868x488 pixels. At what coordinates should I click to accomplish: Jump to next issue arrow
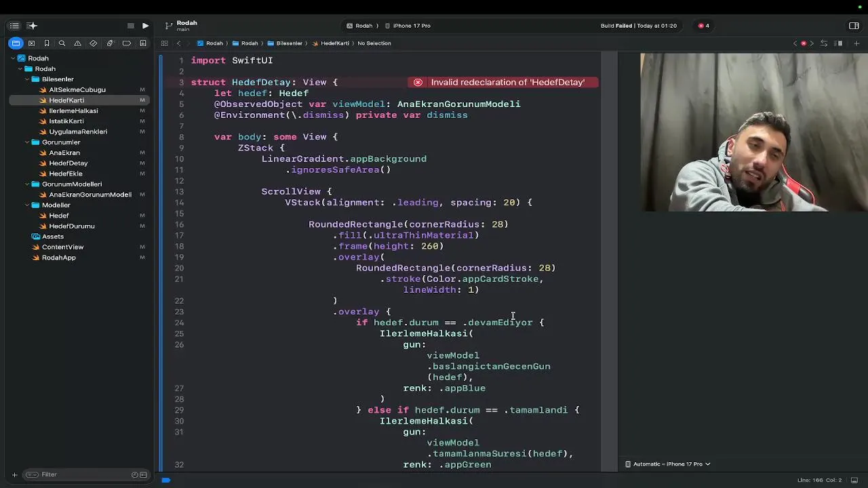click(x=812, y=43)
